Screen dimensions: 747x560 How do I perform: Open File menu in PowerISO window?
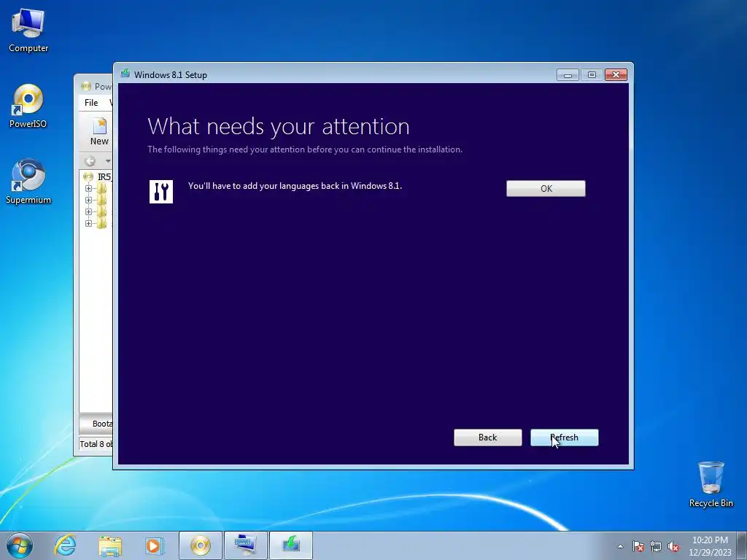91,102
